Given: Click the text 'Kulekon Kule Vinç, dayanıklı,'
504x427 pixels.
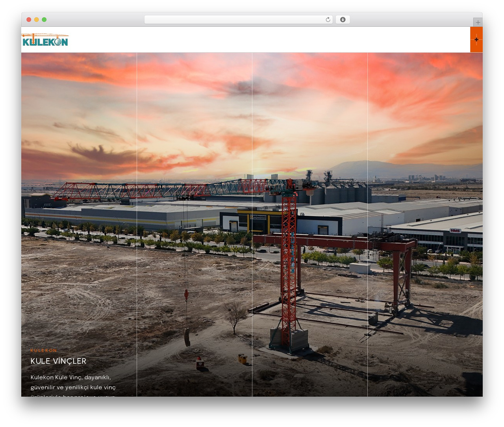Looking at the screenshot, I should pos(71,377).
